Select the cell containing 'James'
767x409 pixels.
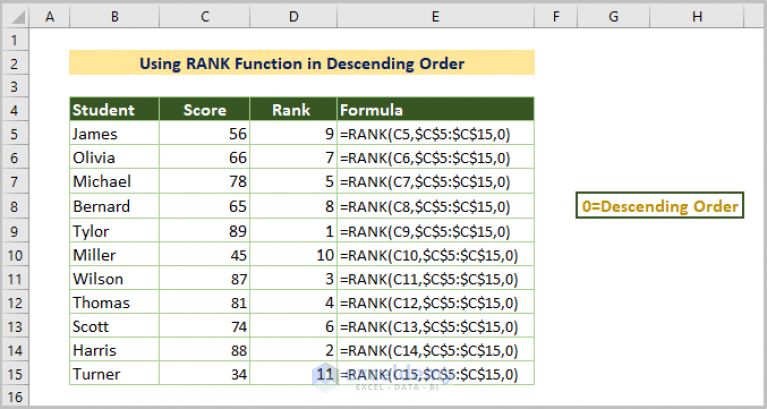pyautogui.click(x=114, y=133)
